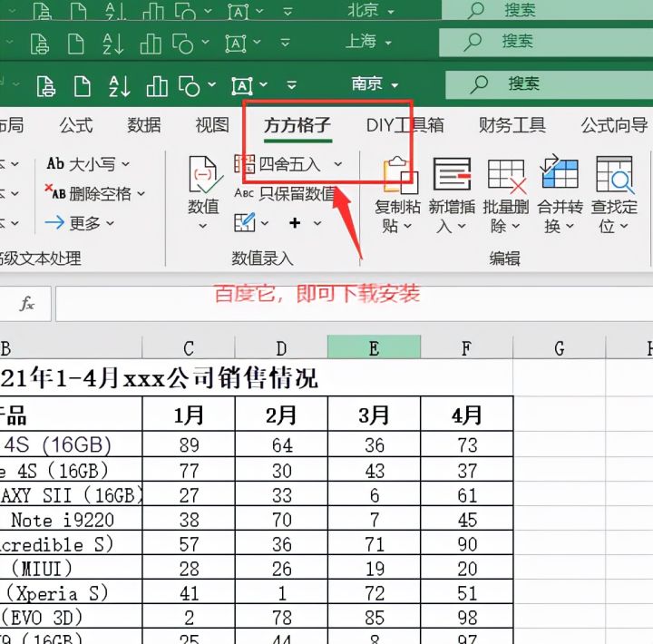
Task: Click the 批量删除 batch delete button
Action: (x=505, y=194)
